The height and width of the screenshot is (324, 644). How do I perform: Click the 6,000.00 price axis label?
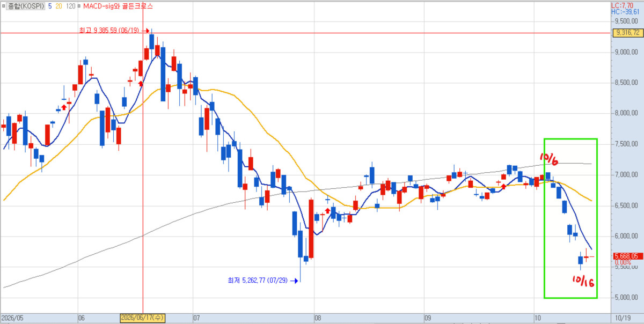[x=626, y=236]
